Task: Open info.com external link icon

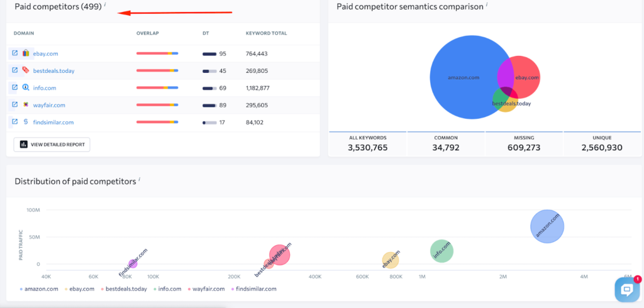Action: [x=15, y=87]
